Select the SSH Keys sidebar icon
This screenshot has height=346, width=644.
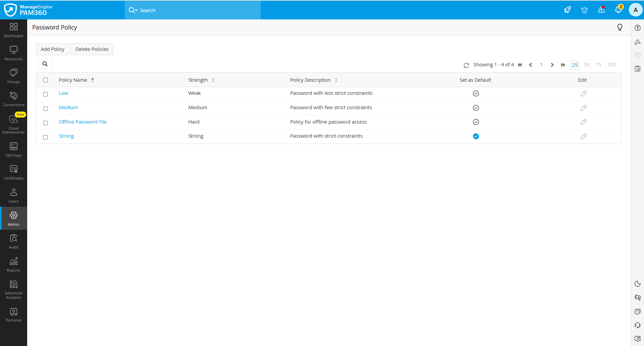(13, 149)
